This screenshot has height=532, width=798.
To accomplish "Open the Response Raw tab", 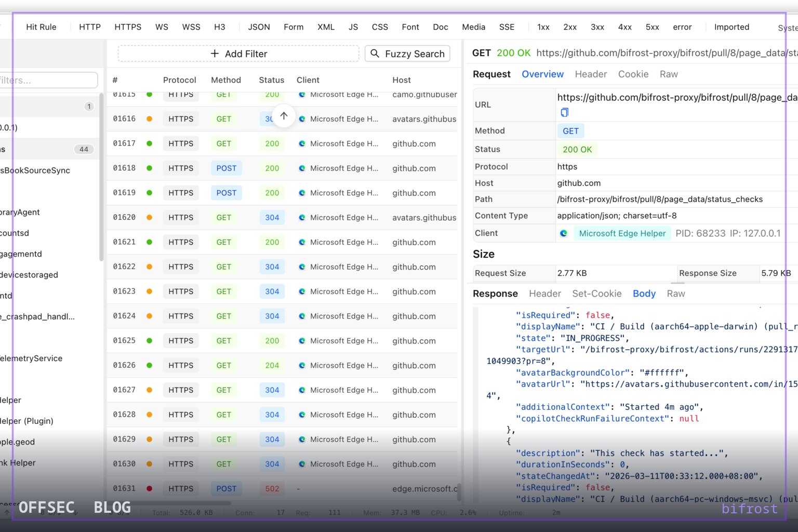I will [676, 294].
